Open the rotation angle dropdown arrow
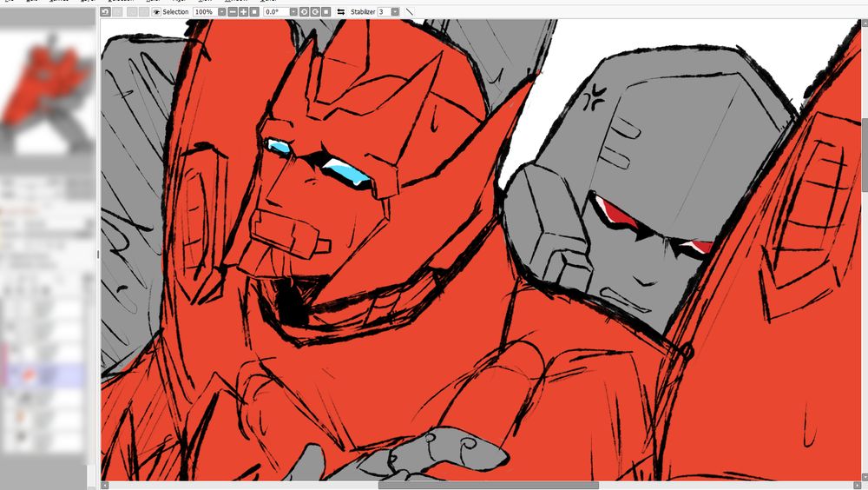This screenshot has width=868, height=490. [293, 11]
